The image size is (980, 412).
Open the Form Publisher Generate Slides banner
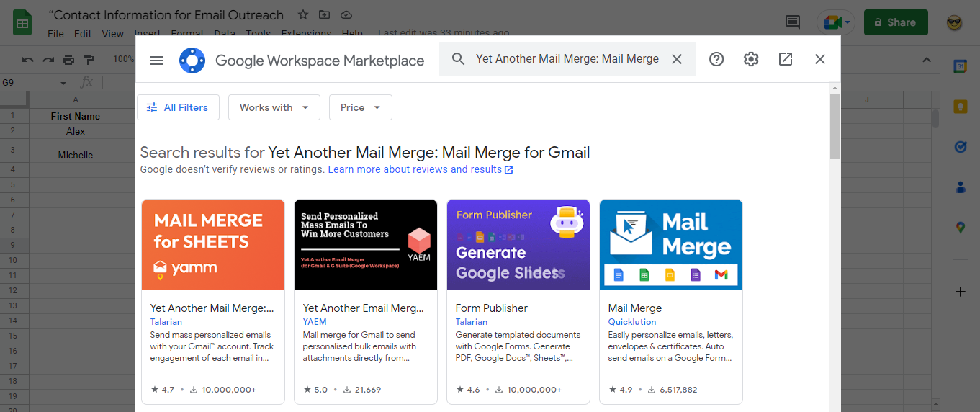click(x=518, y=245)
